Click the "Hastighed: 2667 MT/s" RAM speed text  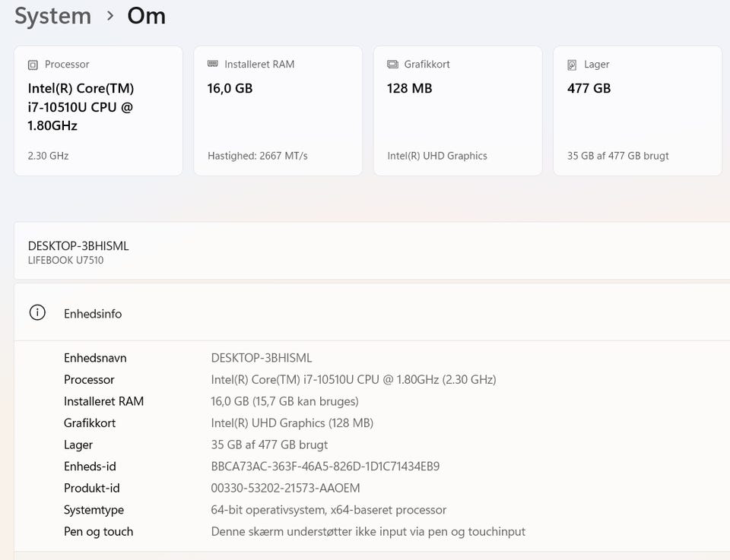(x=258, y=156)
